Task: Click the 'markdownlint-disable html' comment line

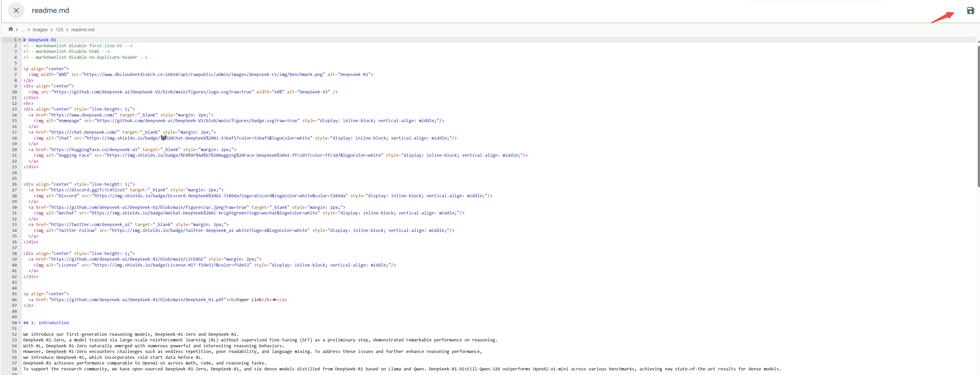Action: pyautogui.click(x=66, y=51)
